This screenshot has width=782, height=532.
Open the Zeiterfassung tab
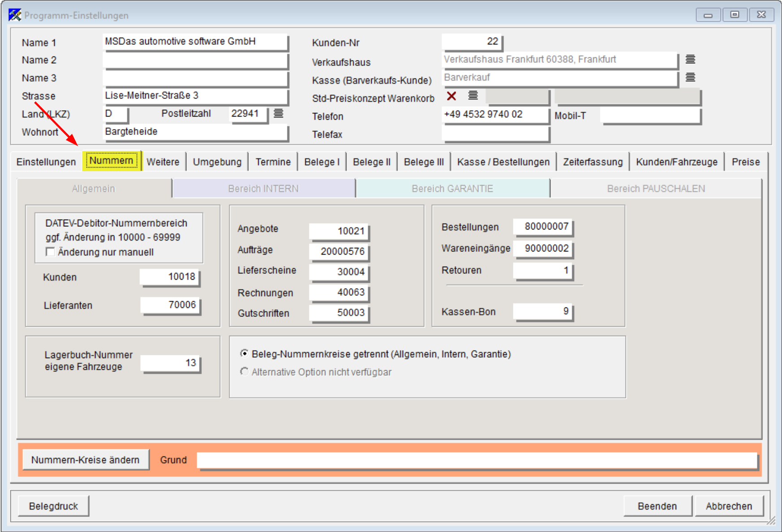pyautogui.click(x=593, y=162)
